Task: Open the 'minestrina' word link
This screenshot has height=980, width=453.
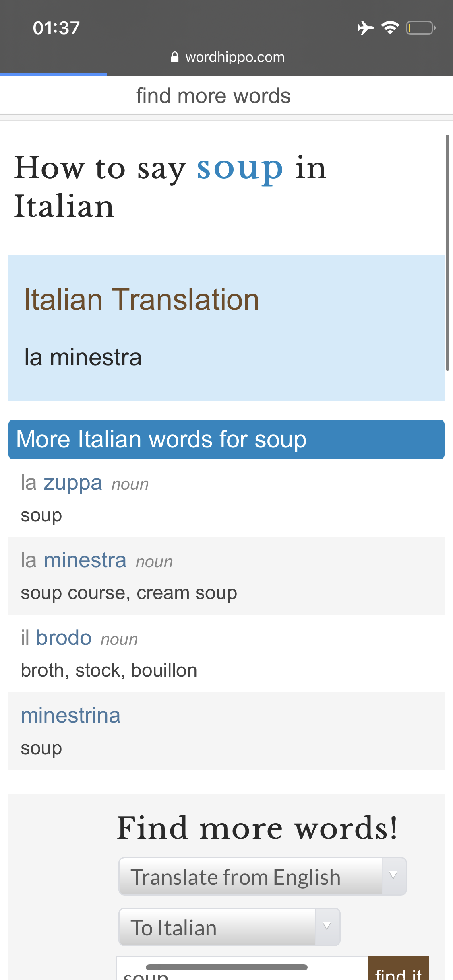Action: click(70, 716)
